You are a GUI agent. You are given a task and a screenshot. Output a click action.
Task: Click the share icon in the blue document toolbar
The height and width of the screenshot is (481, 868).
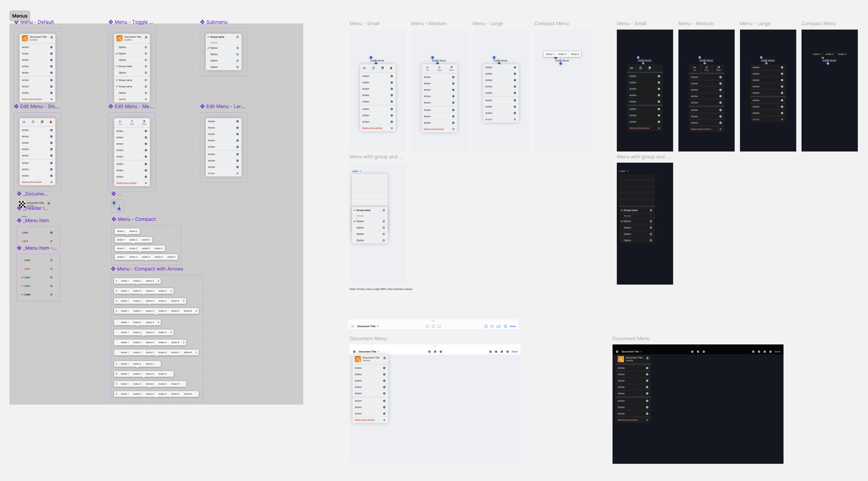(x=486, y=326)
